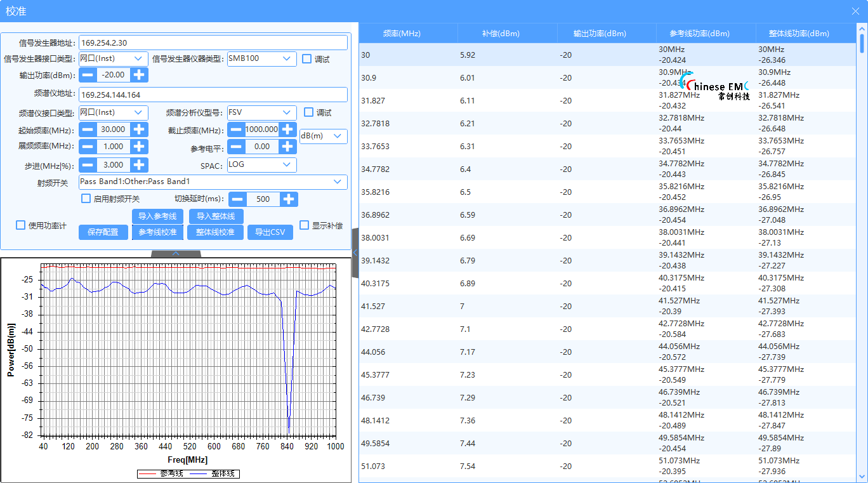868x483 pixels.
Task: Open FSV spectrum analyzer model dropdown
Action: coord(262,112)
